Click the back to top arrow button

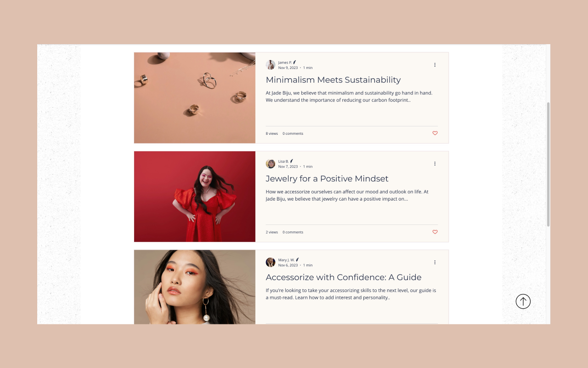pos(523,301)
